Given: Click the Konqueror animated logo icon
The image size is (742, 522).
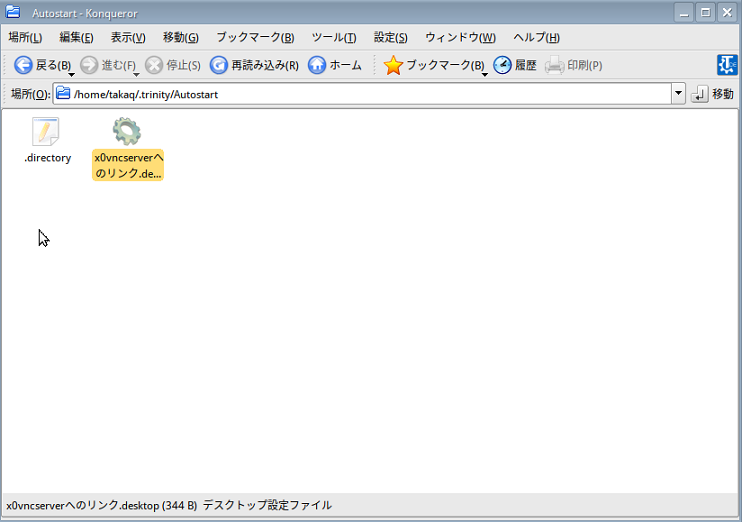Looking at the screenshot, I should click(727, 65).
